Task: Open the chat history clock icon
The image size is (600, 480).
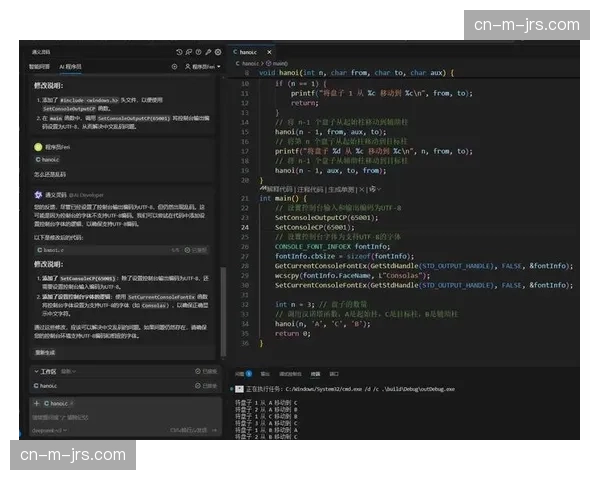Action: pyautogui.click(x=179, y=51)
